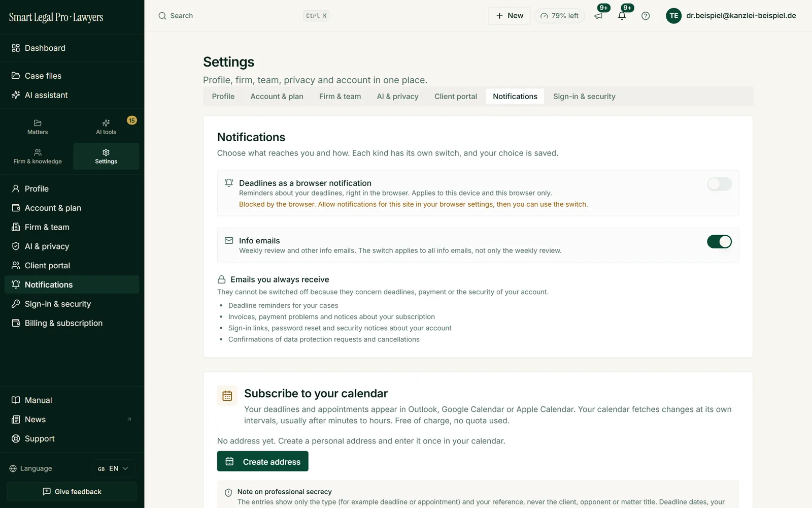Open Firm & team in the sidebar

72,227
